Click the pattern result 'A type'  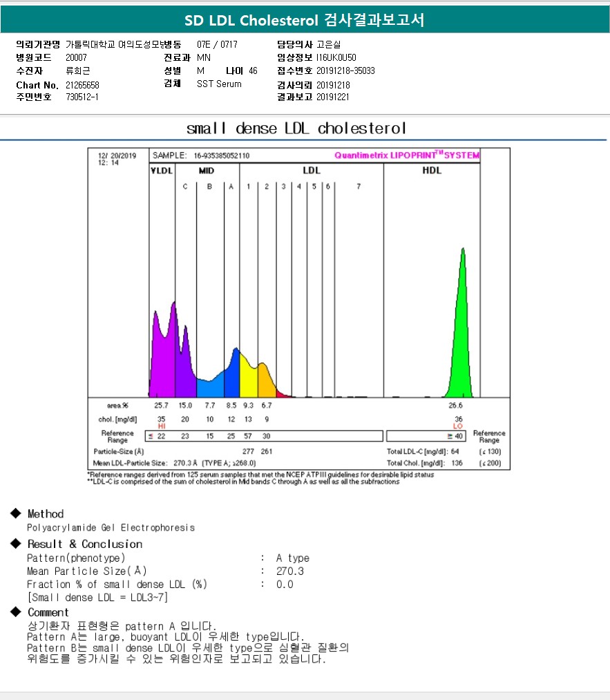[293, 558]
